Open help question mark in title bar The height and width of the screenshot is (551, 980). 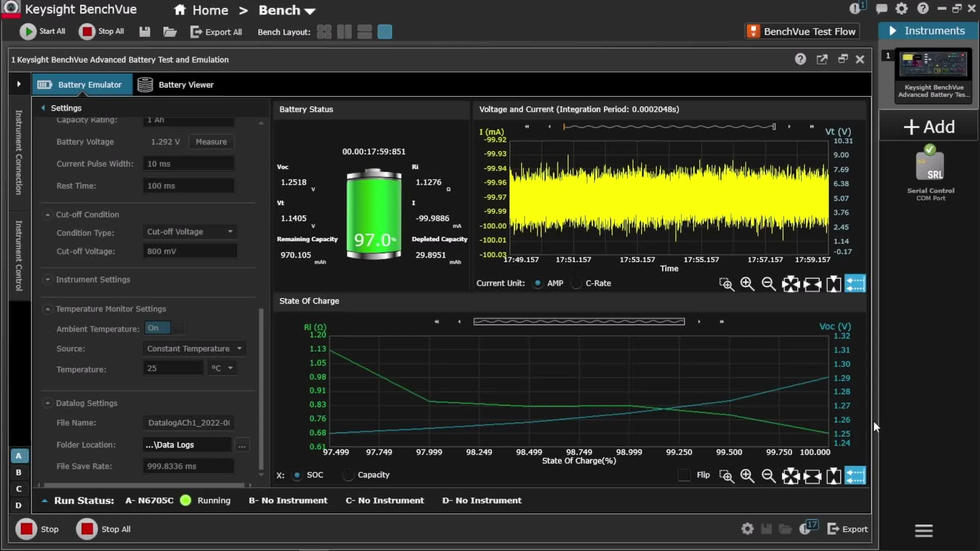click(923, 9)
